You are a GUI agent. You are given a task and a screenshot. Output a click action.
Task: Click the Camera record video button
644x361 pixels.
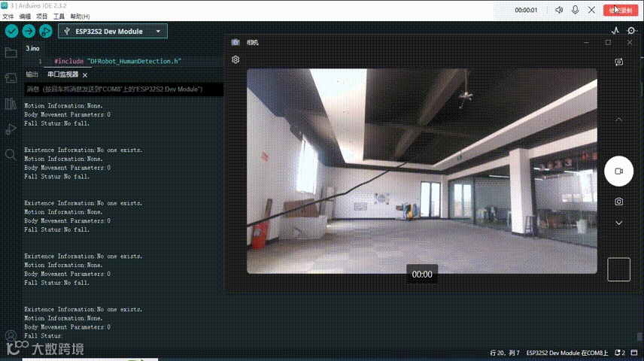(x=618, y=171)
